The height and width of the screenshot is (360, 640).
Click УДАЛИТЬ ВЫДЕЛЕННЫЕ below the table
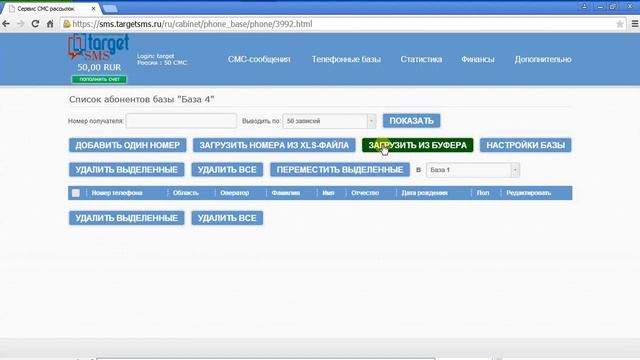click(127, 218)
